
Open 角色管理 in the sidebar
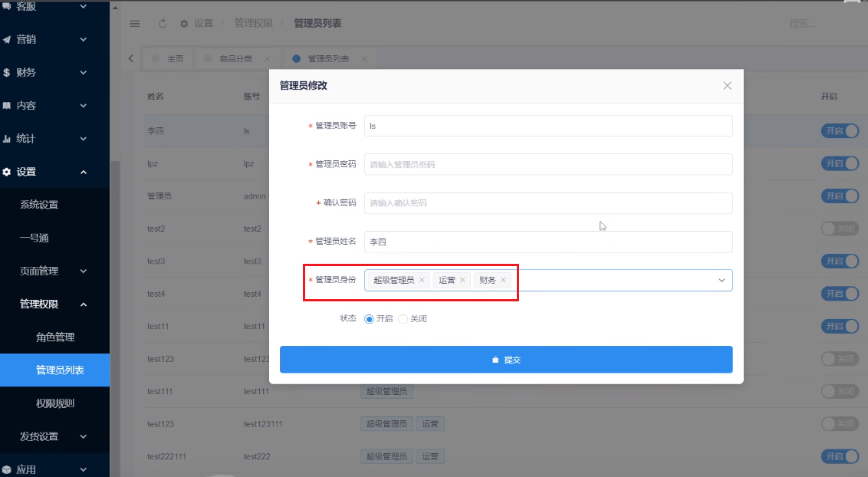click(54, 337)
